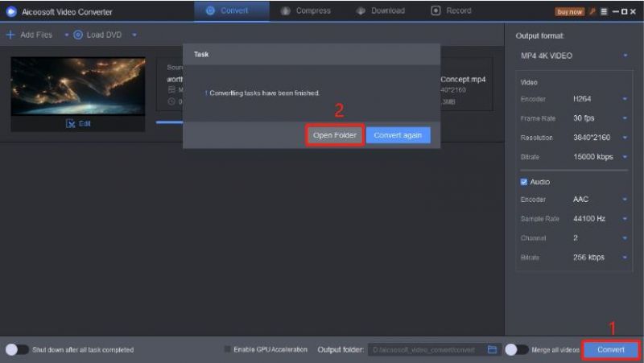
Task: Enable GPU Acceleration checkbox
Action: click(x=227, y=349)
